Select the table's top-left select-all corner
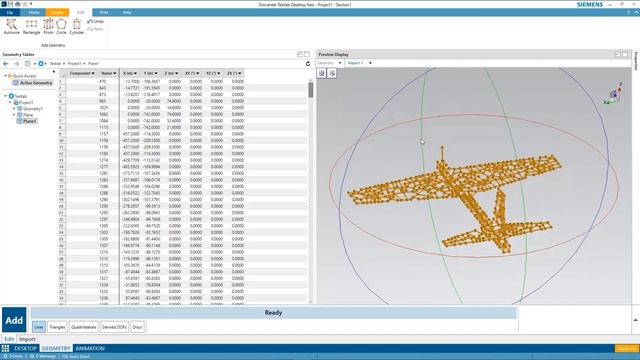This screenshot has width=640, height=360. [x=62, y=74]
